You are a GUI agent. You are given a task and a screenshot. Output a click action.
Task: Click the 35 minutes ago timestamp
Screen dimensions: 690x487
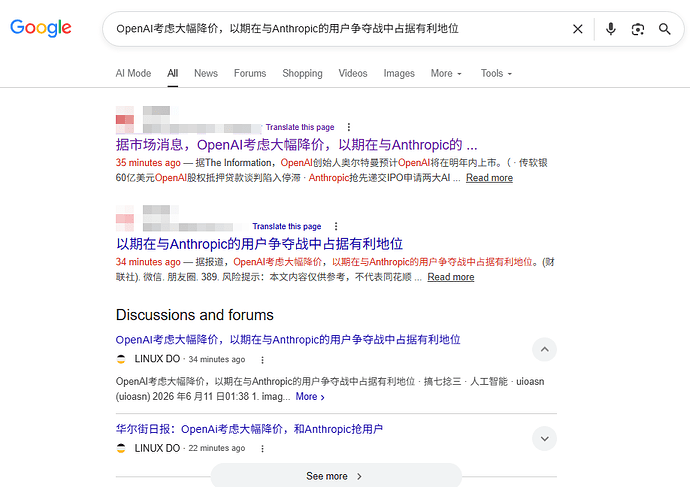tap(148, 163)
